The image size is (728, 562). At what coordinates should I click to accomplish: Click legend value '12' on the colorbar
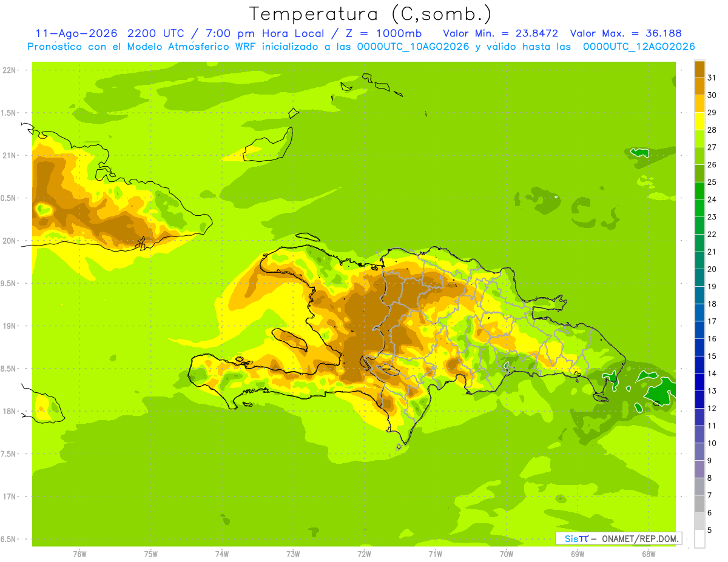[x=712, y=409]
